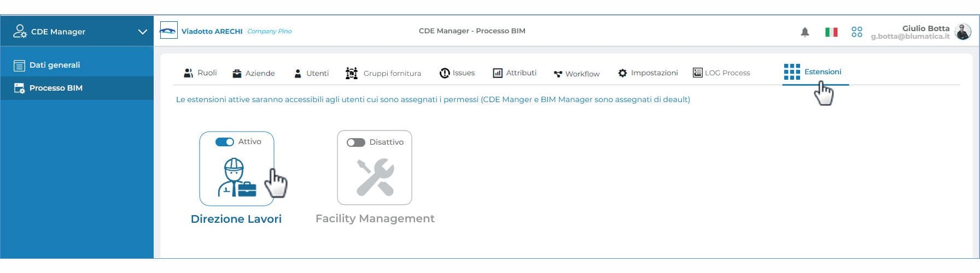Switch to the Workflow tab

(576, 74)
